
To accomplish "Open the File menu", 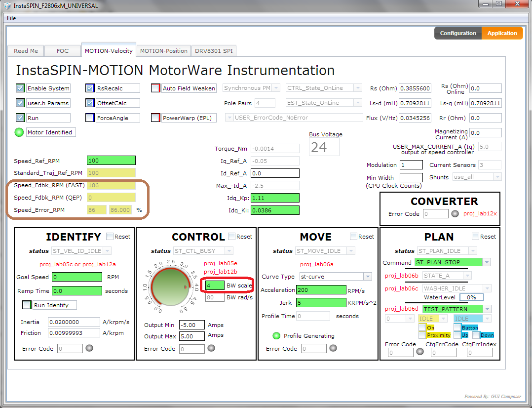I will pos(11,18).
